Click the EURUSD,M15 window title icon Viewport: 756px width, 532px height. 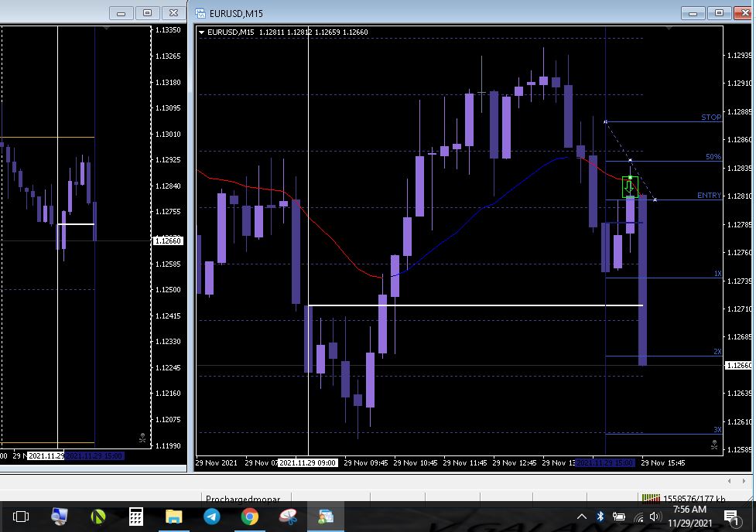click(200, 13)
